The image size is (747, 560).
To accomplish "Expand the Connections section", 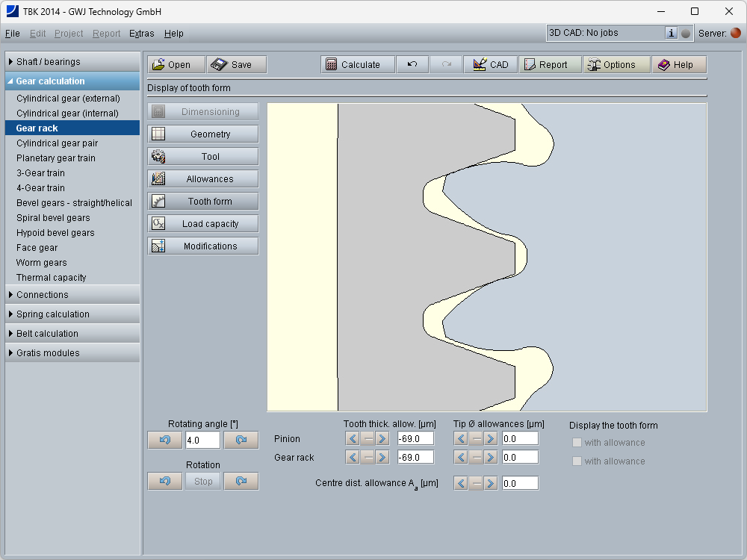I will [72, 295].
